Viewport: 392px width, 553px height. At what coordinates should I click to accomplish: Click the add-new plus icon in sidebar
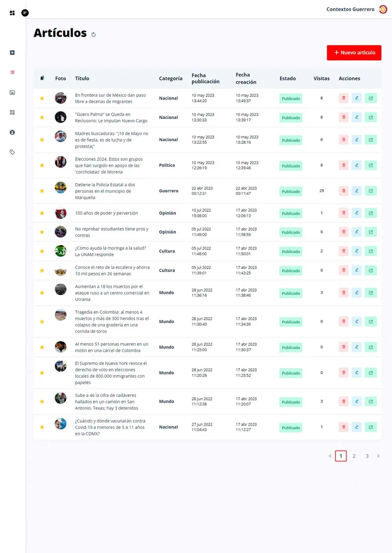(12, 53)
